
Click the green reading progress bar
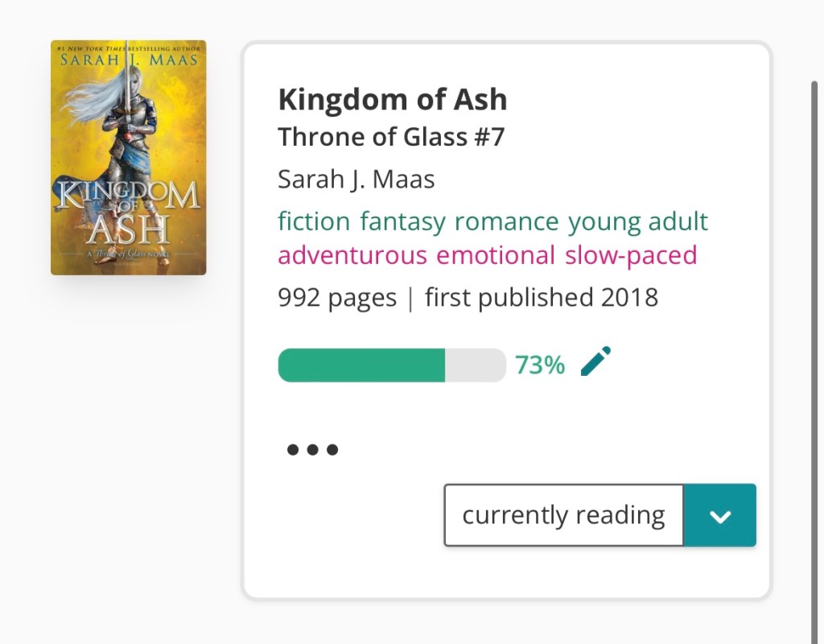[x=361, y=365]
